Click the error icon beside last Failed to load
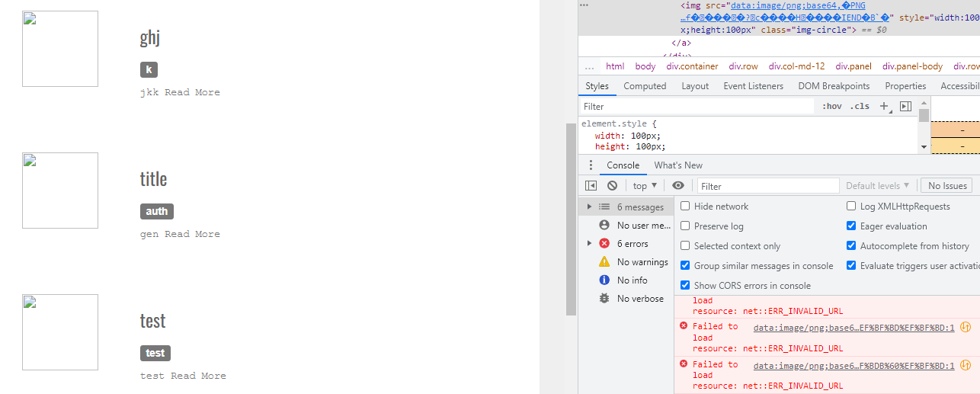980x394 pixels. coord(683,364)
